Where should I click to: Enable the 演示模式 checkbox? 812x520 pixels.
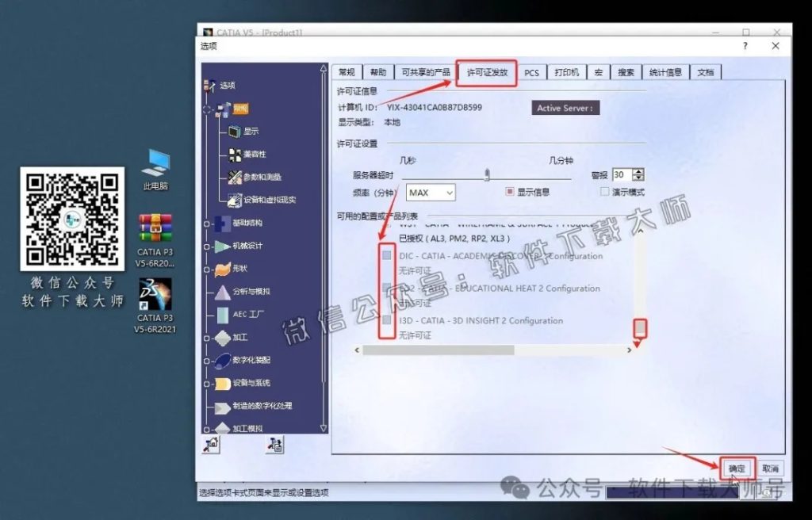pos(605,192)
